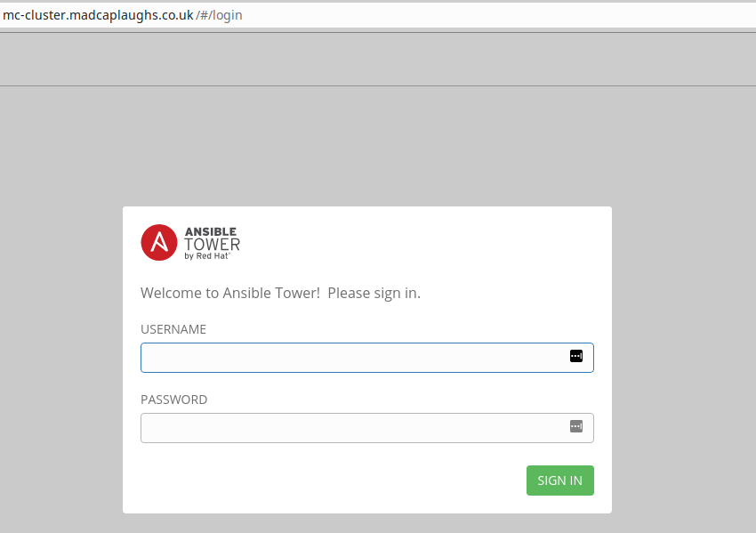The image size is (756, 533).
Task: Click the 'Please sign in.' text
Action: (374, 293)
